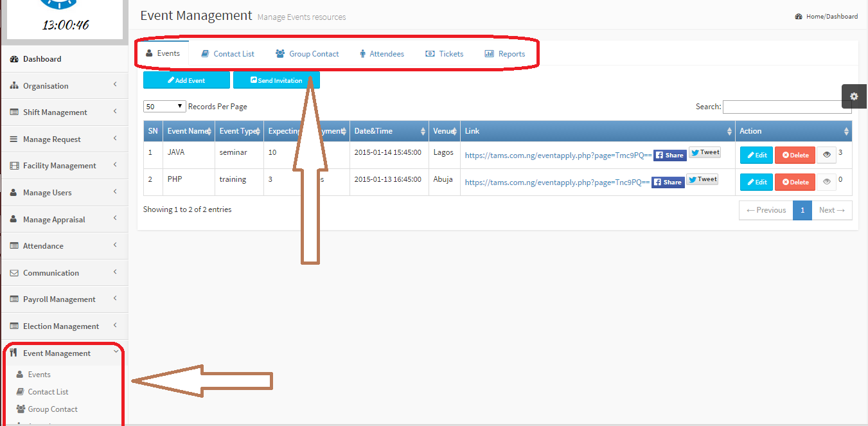Open the settings gear panel

click(854, 96)
